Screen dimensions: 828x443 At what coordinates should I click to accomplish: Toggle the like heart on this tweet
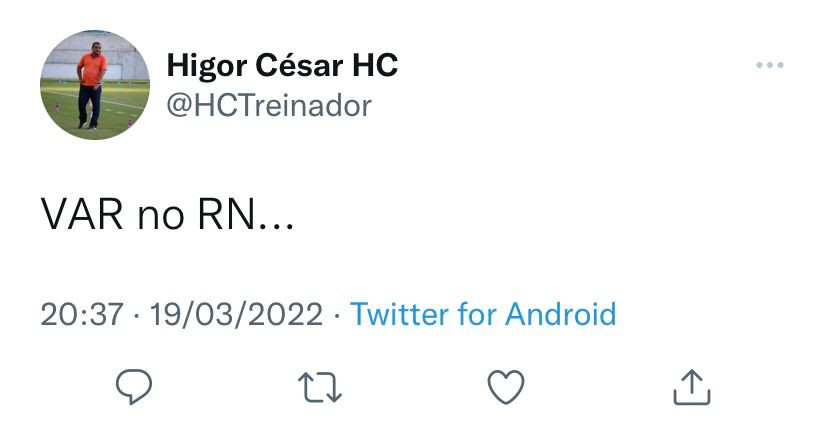tap(506, 387)
